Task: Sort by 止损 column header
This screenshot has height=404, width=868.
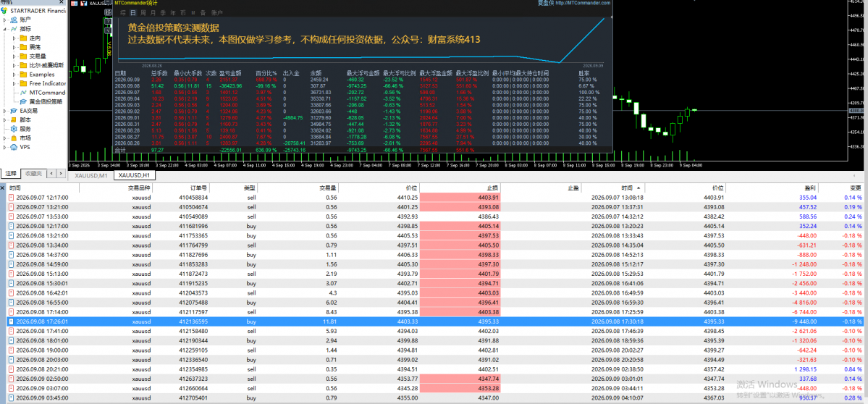Action: (494, 188)
